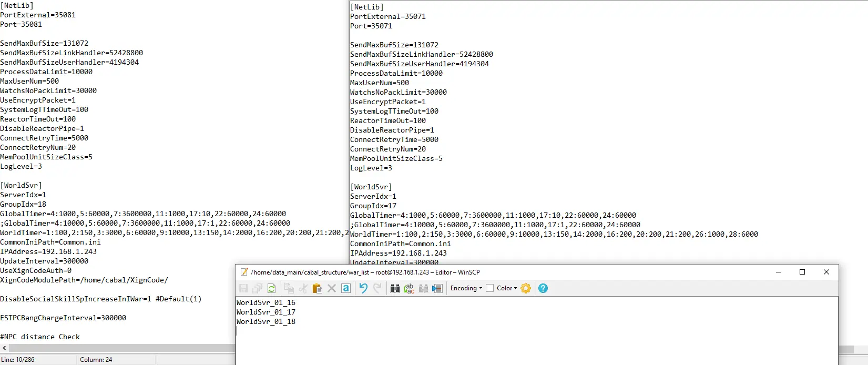
Task: Open the editor Help icon
Action: click(543, 288)
